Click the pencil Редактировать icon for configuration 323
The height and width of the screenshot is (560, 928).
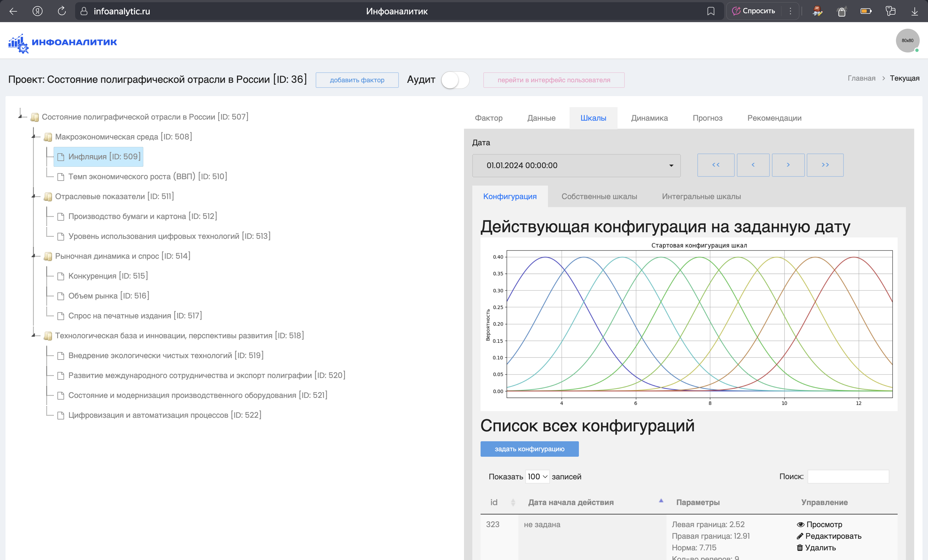click(800, 536)
